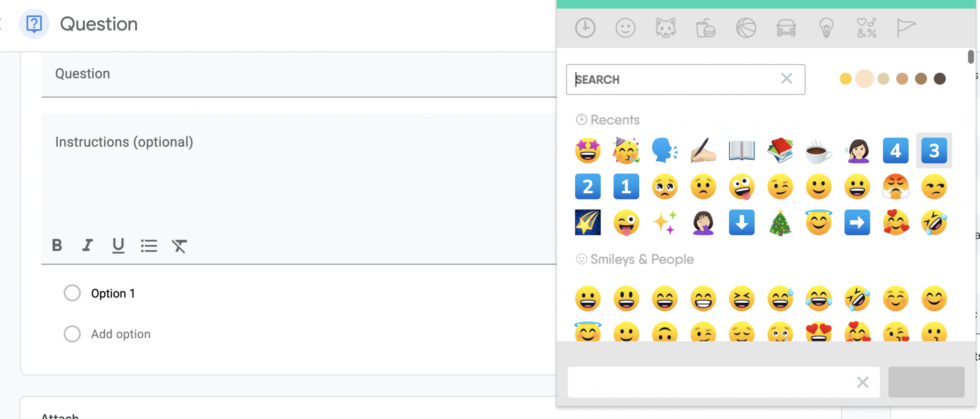Apply underline formatting
This screenshot has height=419, width=980.
click(118, 245)
